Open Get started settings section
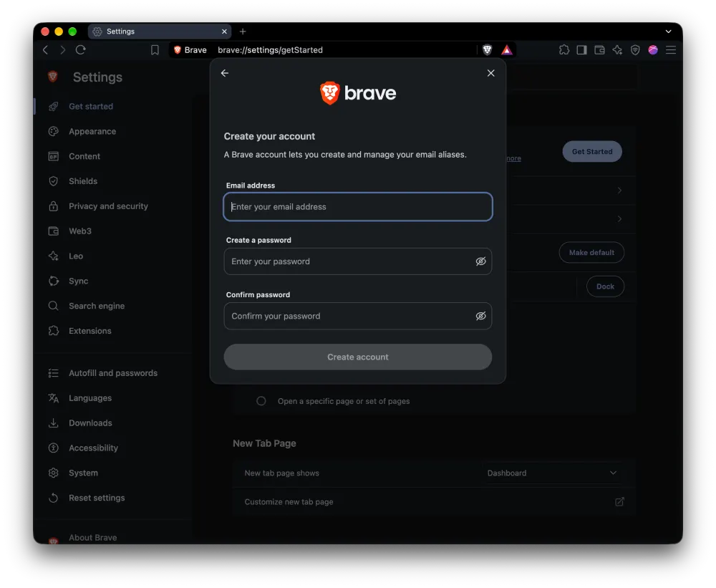The width and height of the screenshot is (716, 588). point(91,107)
